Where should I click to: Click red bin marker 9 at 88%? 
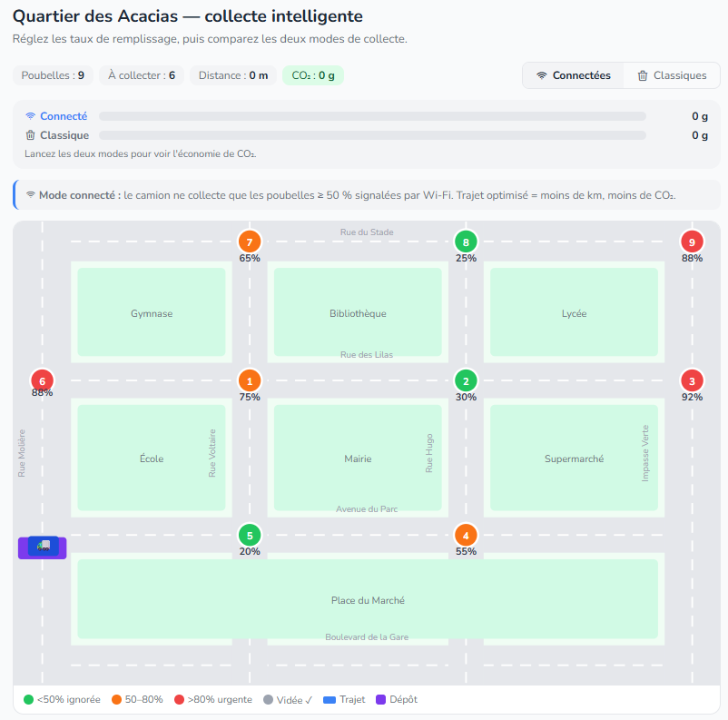point(692,242)
